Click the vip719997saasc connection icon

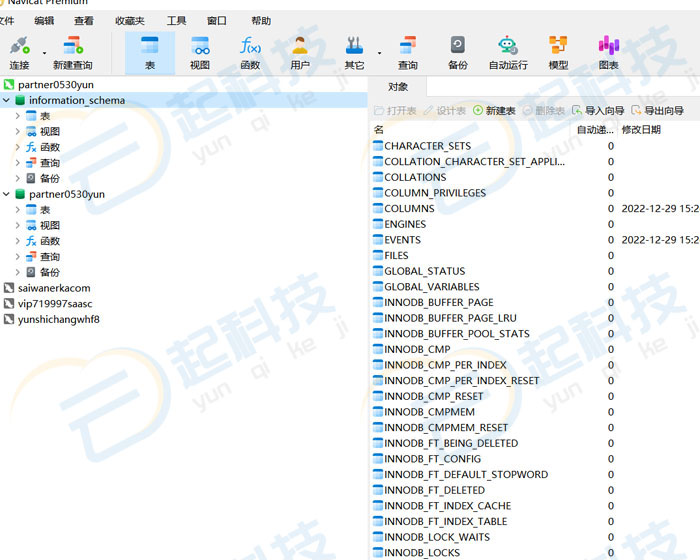9,304
